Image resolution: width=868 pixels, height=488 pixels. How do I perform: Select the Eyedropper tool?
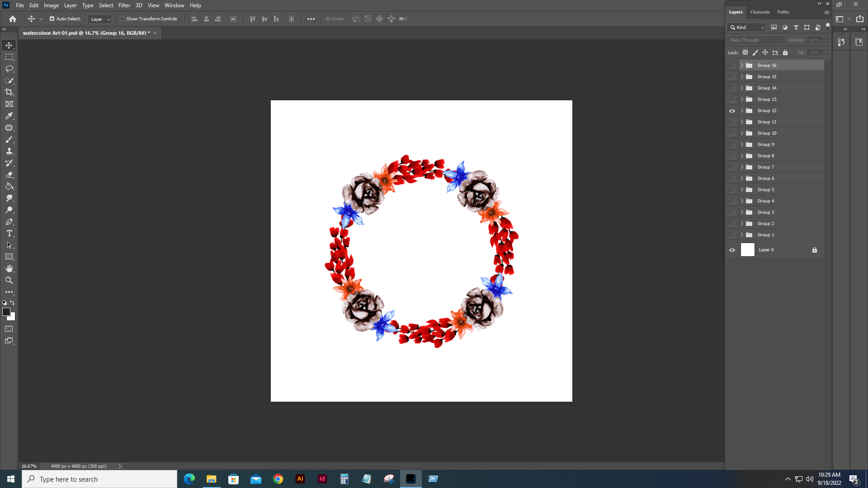pyautogui.click(x=9, y=116)
